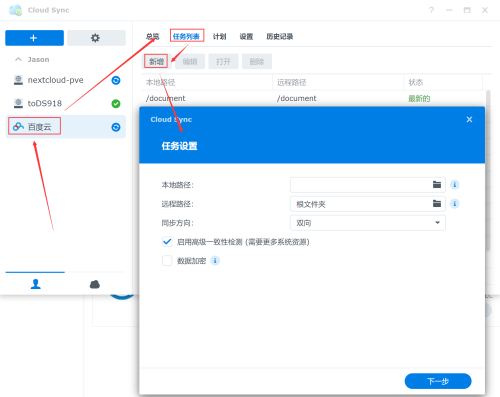Uncheck 启用高级一致性检测 checkbox
This screenshot has width=500, height=397.
[x=167, y=242]
